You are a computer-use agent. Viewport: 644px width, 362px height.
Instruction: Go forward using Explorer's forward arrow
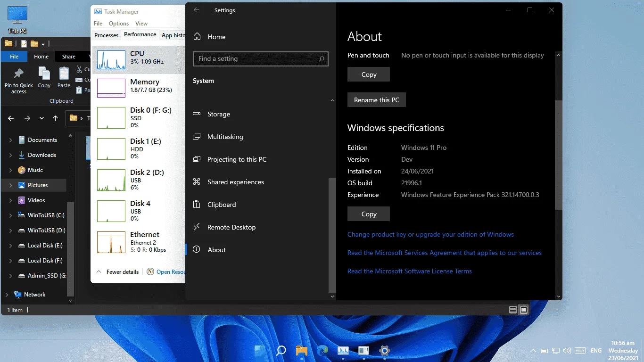click(x=27, y=118)
